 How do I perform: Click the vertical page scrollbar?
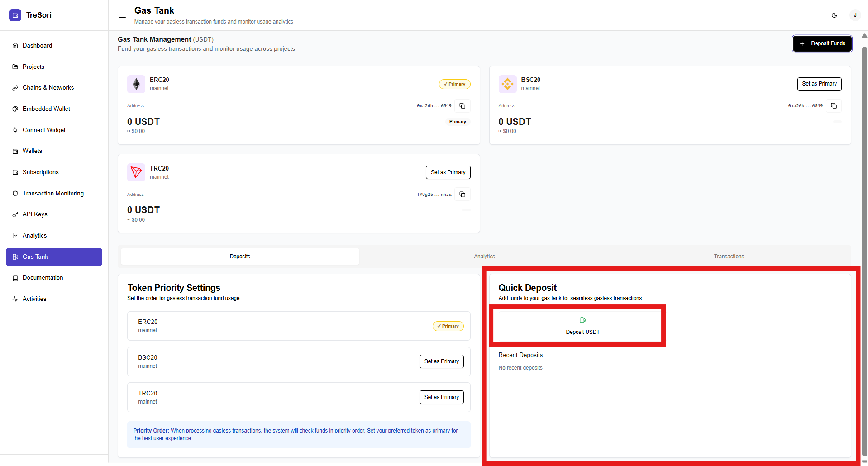(864, 226)
